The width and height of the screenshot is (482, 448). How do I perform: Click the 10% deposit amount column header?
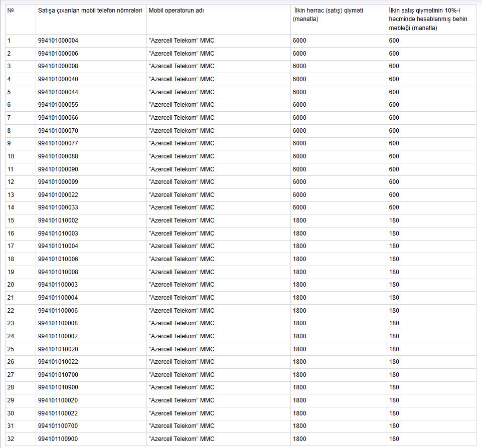coord(427,19)
